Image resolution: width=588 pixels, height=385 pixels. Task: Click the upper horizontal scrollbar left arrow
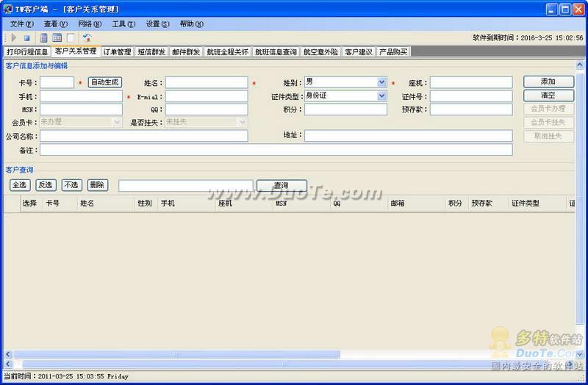(x=8, y=354)
